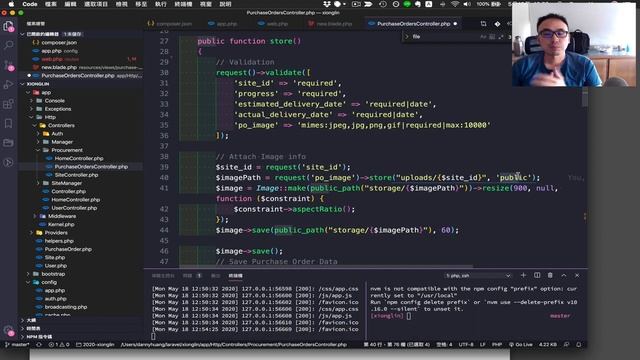Switch to the app.php editor tab
The image size is (640, 360).
click(x=223, y=24)
